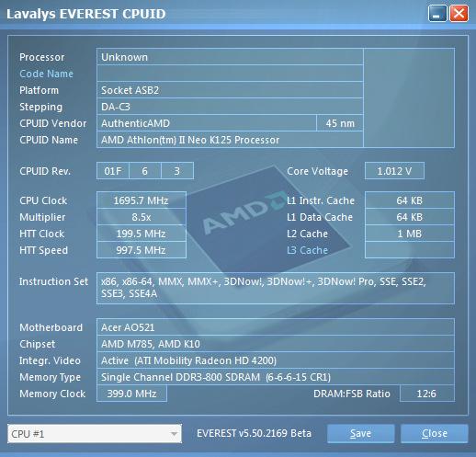Click the L1 Instr. Cache '64 KB' value
476x457 pixels.
click(x=410, y=200)
